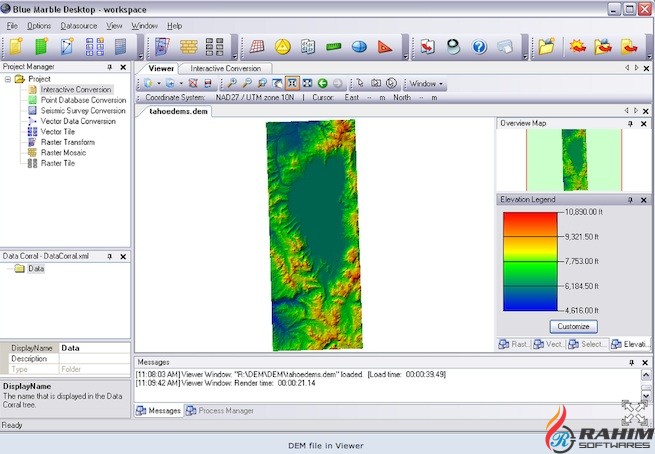Collapse the Project tree node
Screen dimensions: 655x454
pyautogui.click(x=9, y=78)
